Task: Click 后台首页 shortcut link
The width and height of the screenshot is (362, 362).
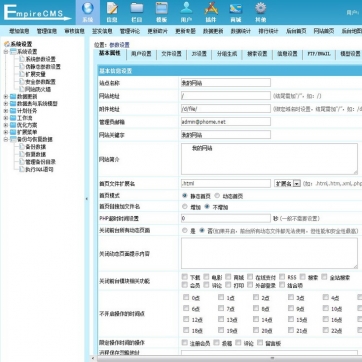Action: (x=296, y=31)
